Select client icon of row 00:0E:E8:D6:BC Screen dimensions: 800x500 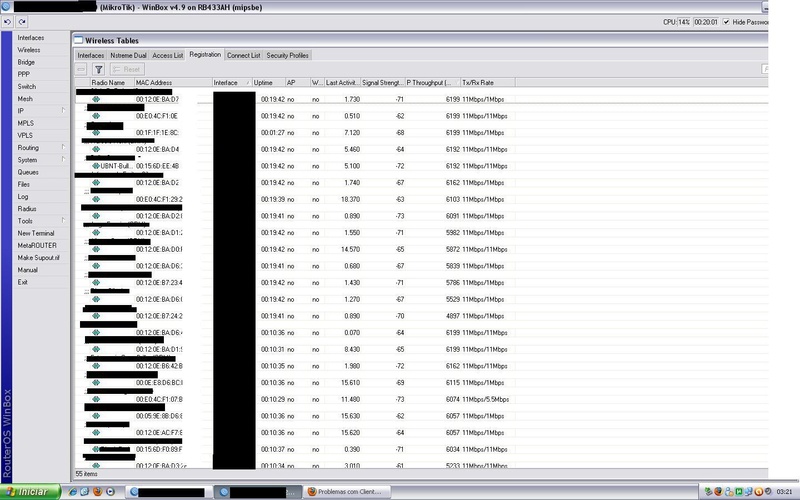pyautogui.click(x=96, y=383)
